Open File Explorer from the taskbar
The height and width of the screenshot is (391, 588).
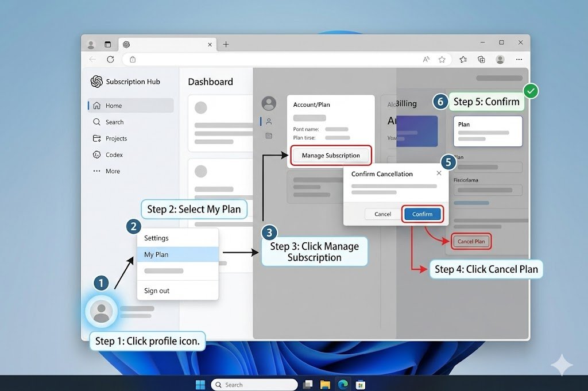click(x=325, y=385)
